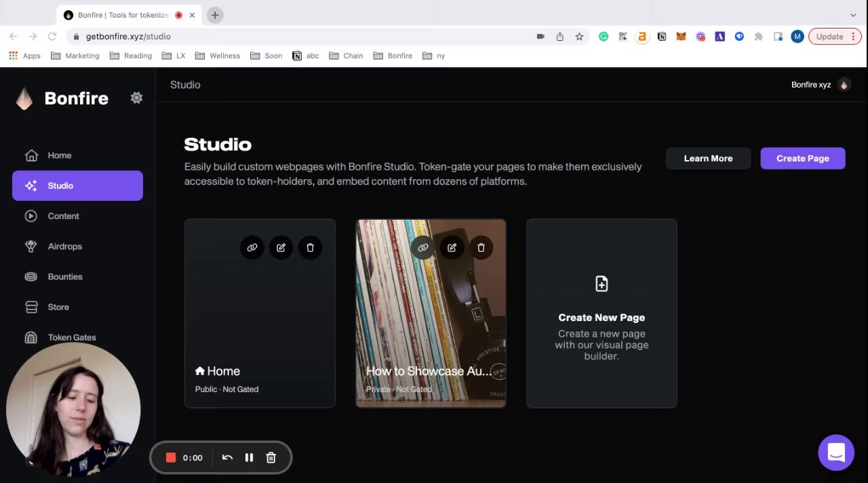Open the Bonfire bookmarks folder

(x=393, y=56)
